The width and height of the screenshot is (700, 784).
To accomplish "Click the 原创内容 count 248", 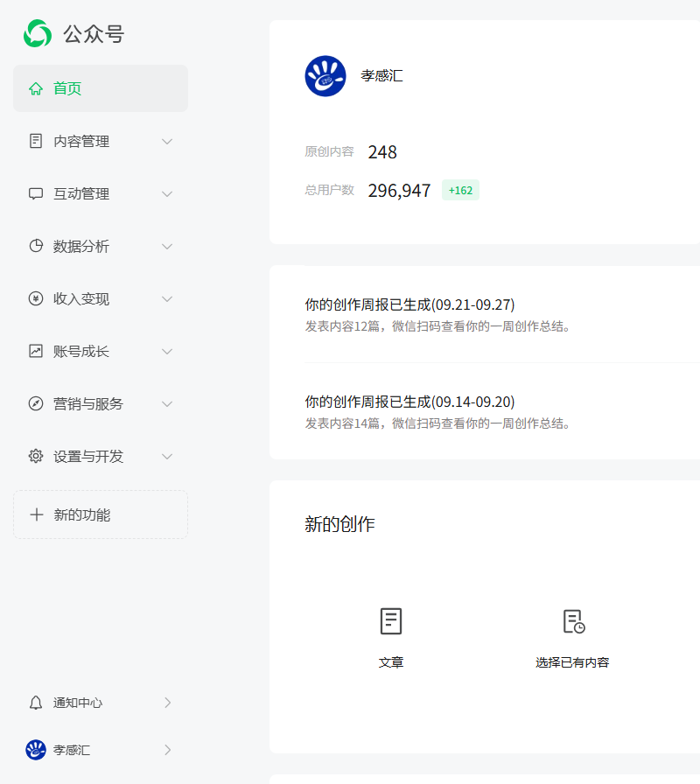I will click(x=382, y=152).
